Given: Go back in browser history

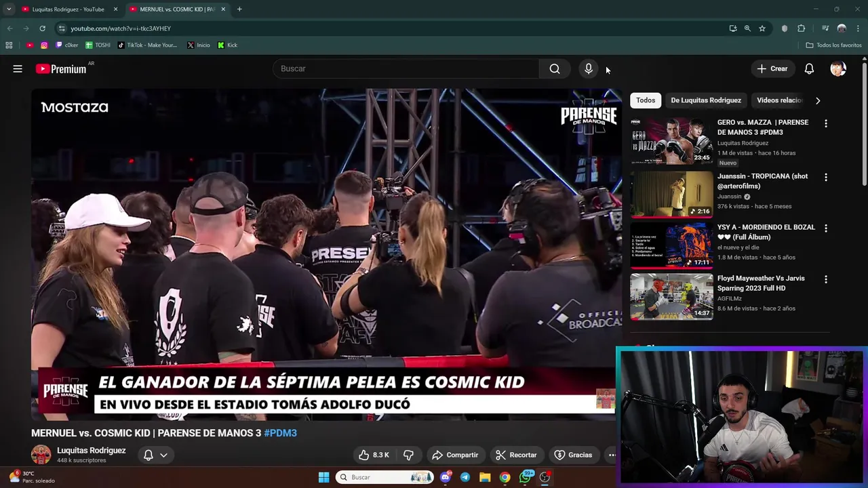Looking at the screenshot, I should 9,28.
